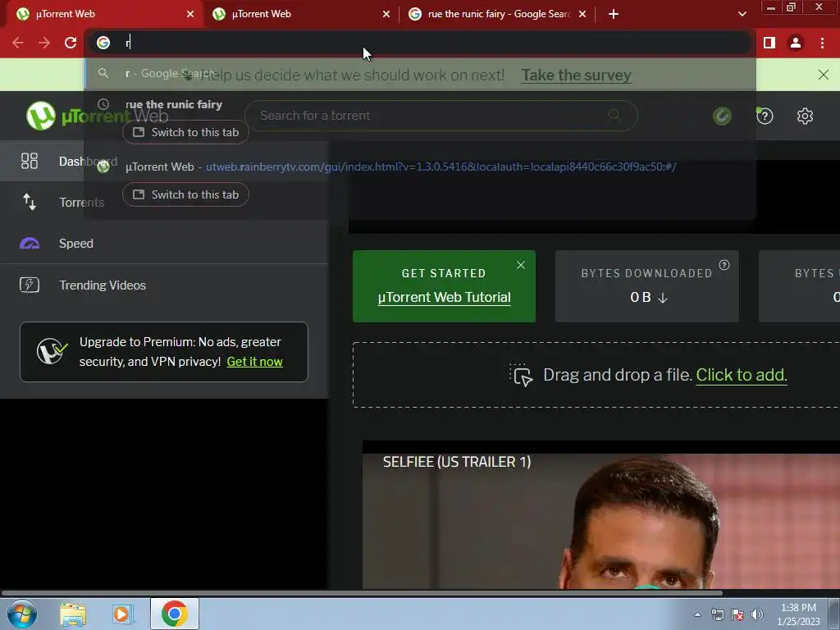840x630 pixels.
Task: Reload the current page
Action: 71,43
